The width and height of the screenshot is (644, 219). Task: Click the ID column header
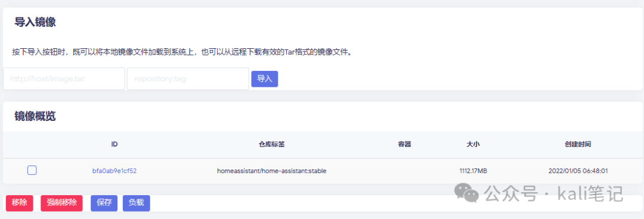click(114, 145)
